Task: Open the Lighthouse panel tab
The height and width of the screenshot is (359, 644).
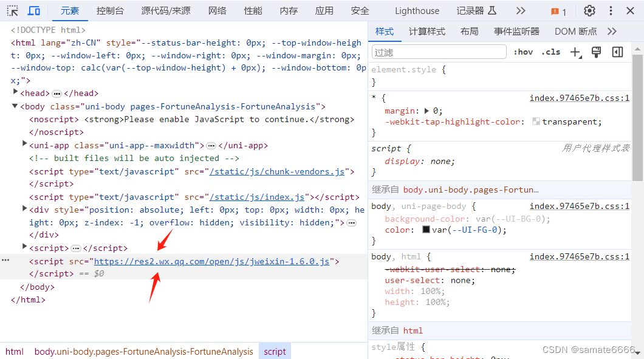Action: point(417,10)
